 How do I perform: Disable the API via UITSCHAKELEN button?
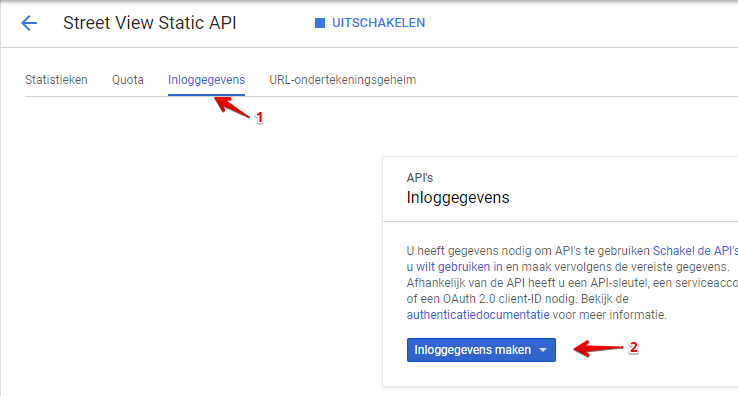tap(370, 23)
